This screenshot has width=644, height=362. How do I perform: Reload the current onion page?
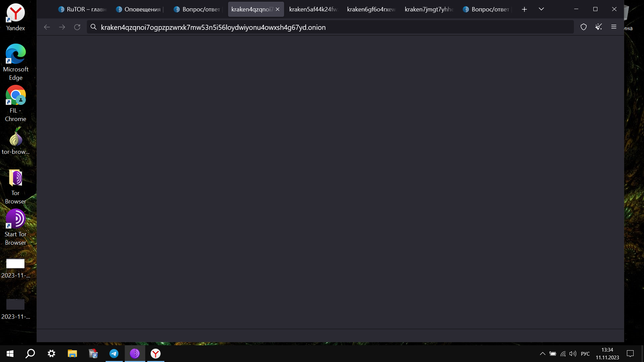77,27
